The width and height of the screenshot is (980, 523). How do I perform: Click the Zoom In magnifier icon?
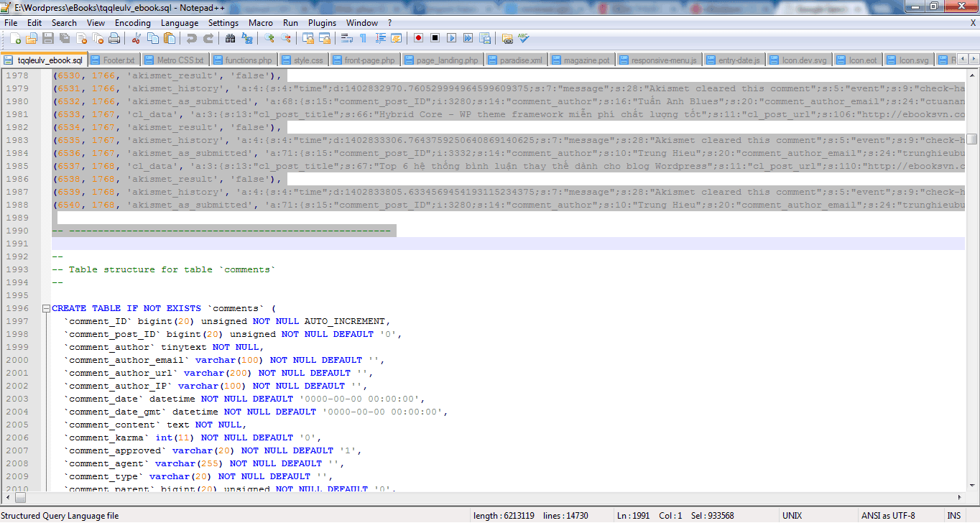[x=269, y=38]
